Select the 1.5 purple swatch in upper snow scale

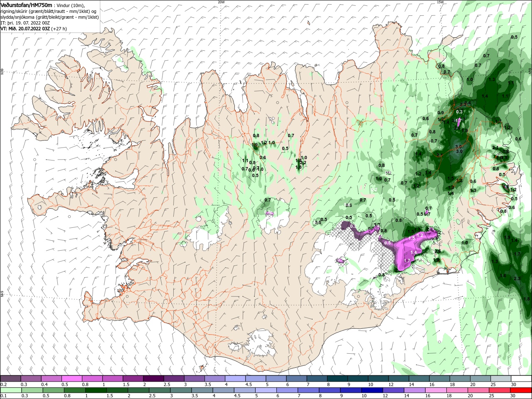click(x=133, y=379)
